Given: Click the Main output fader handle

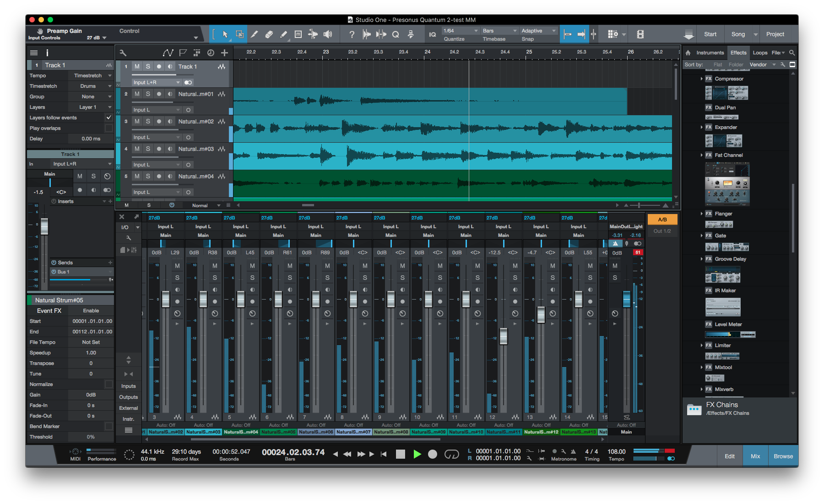Looking at the screenshot, I should (626, 300).
